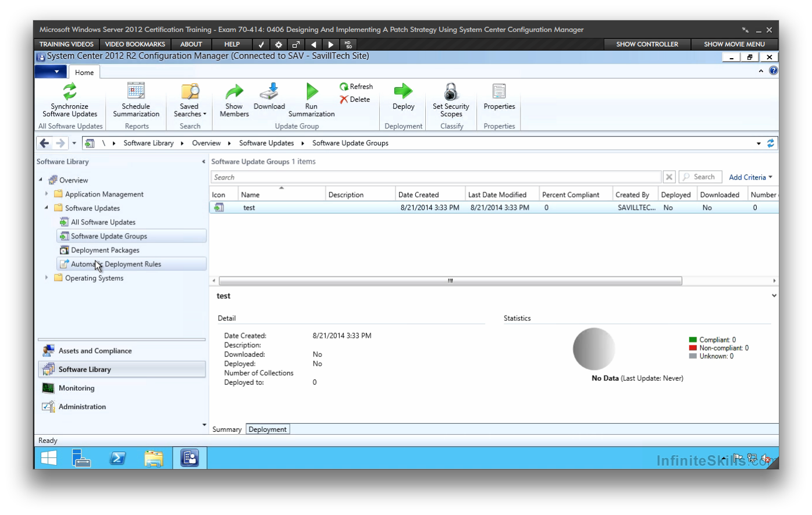This screenshot has height=515, width=812.
Task: Collapse the Software Library navigation pane
Action: coord(204,162)
